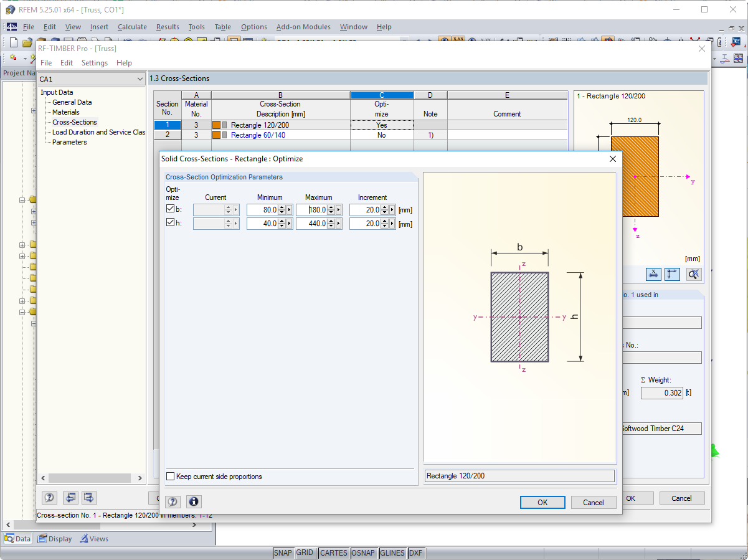Open help via question mark in bottom-left corner
Viewport: 748px width, 560px height.
[x=49, y=498]
